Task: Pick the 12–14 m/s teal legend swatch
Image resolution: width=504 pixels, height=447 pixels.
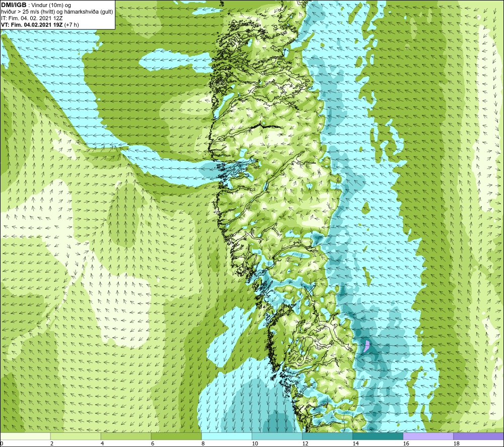Action: [x=328, y=436]
